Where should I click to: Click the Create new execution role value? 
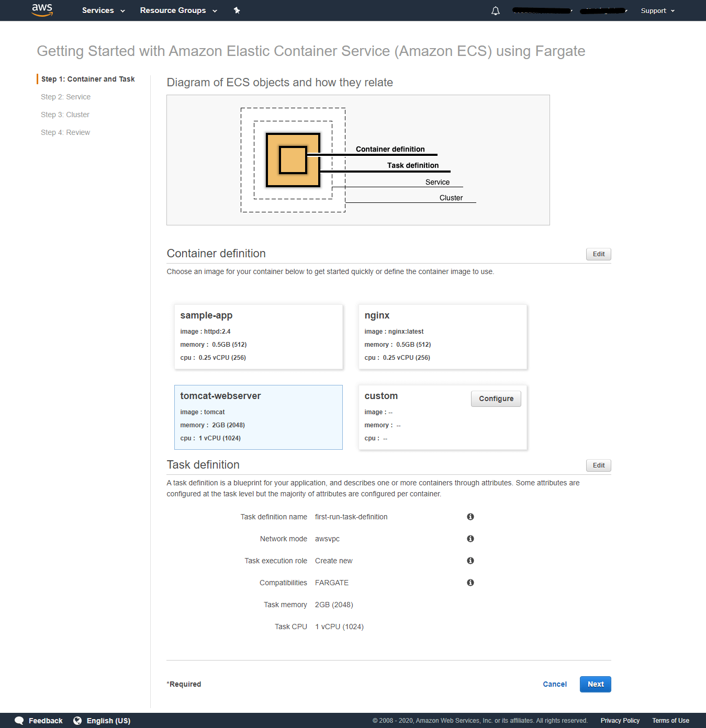click(x=334, y=561)
